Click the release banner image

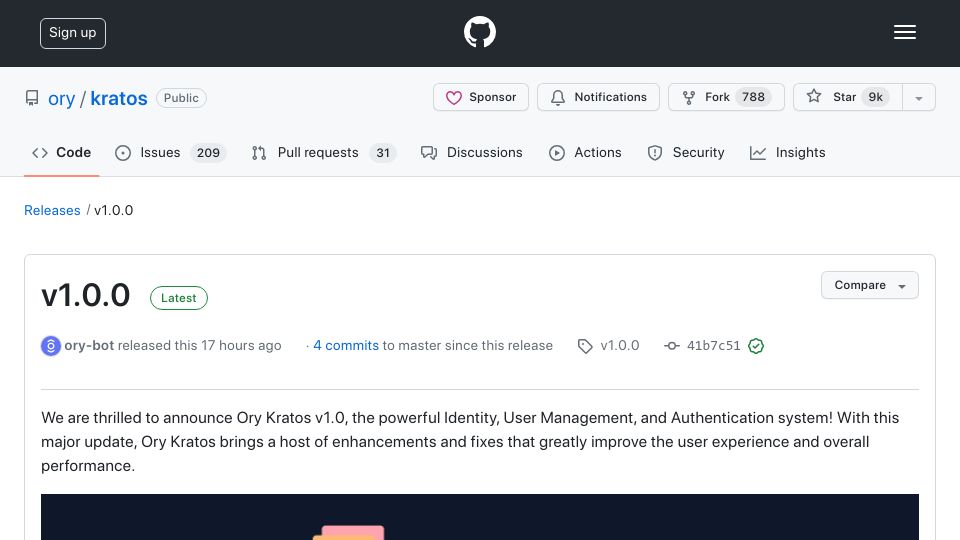pyautogui.click(x=480, y=517)
